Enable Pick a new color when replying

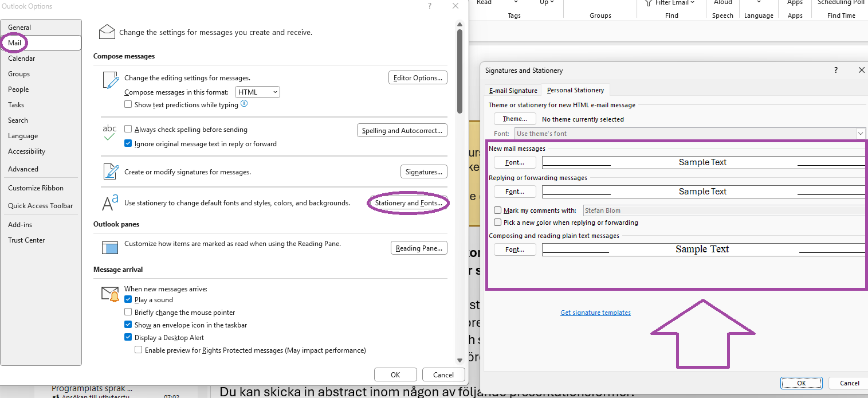click(498, 223)
